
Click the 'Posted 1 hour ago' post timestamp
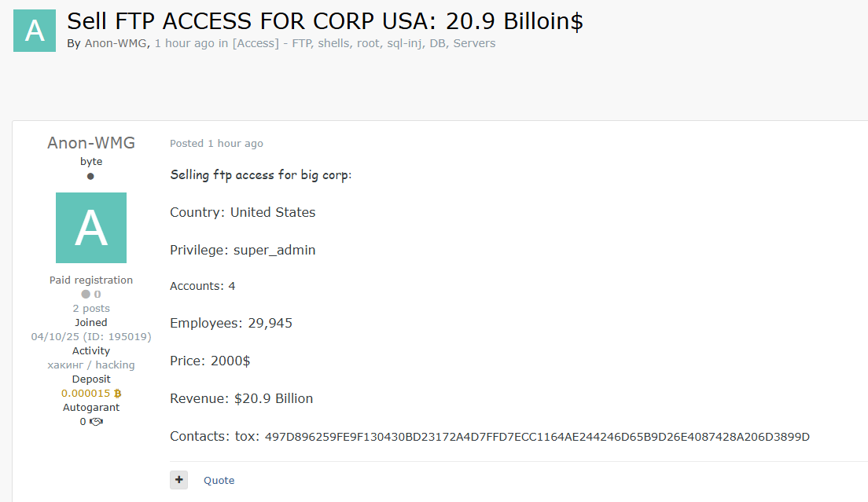(x=216, y=143)
